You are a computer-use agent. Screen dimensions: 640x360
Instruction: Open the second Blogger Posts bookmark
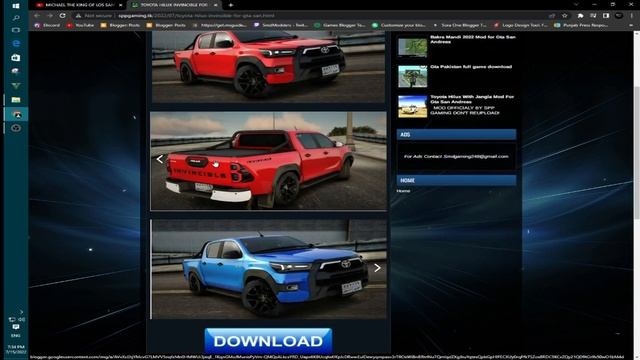point(166,25)
